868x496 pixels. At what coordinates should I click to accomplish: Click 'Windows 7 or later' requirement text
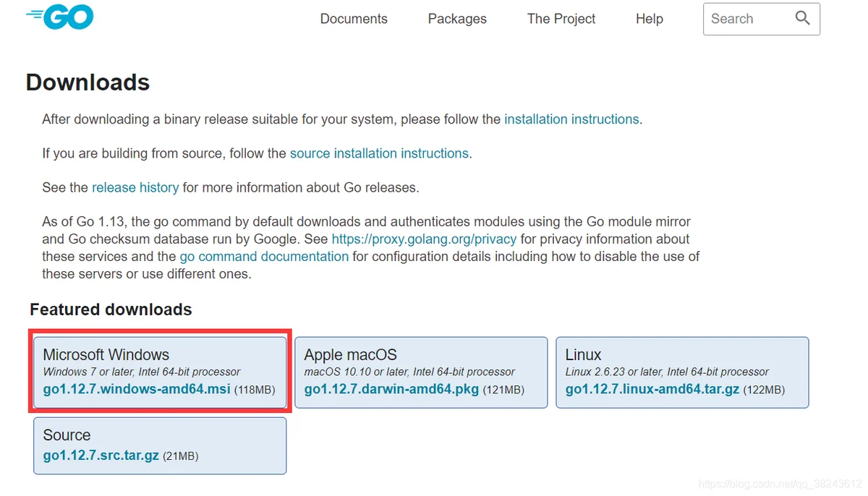[142, 372]
